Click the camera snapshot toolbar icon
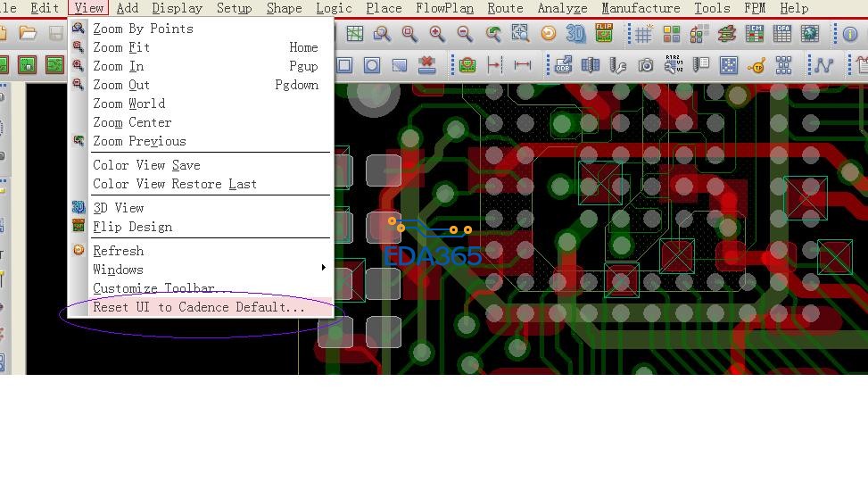 tap(646, 65)
